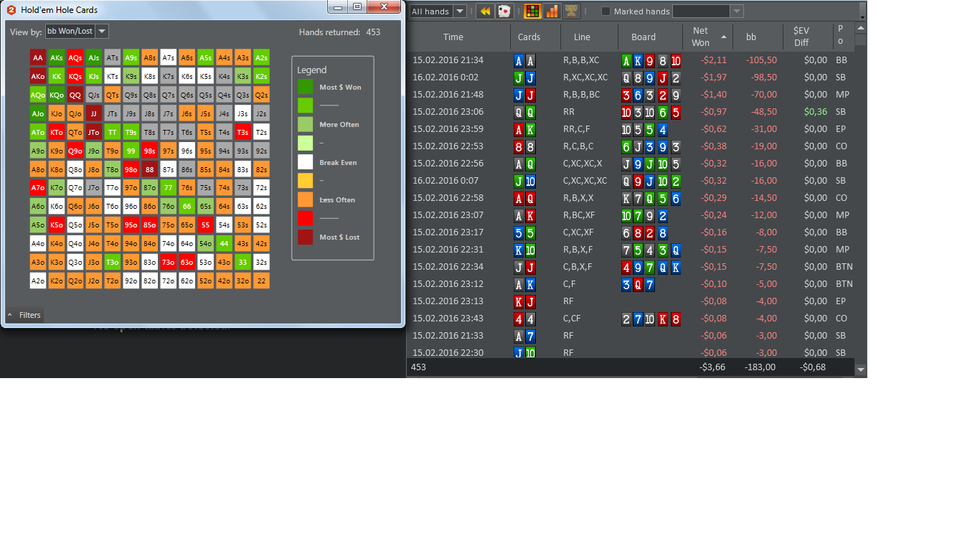Sort by the Time column header
This screenshot has height=551, width=980.
click(x=453, y=37)
